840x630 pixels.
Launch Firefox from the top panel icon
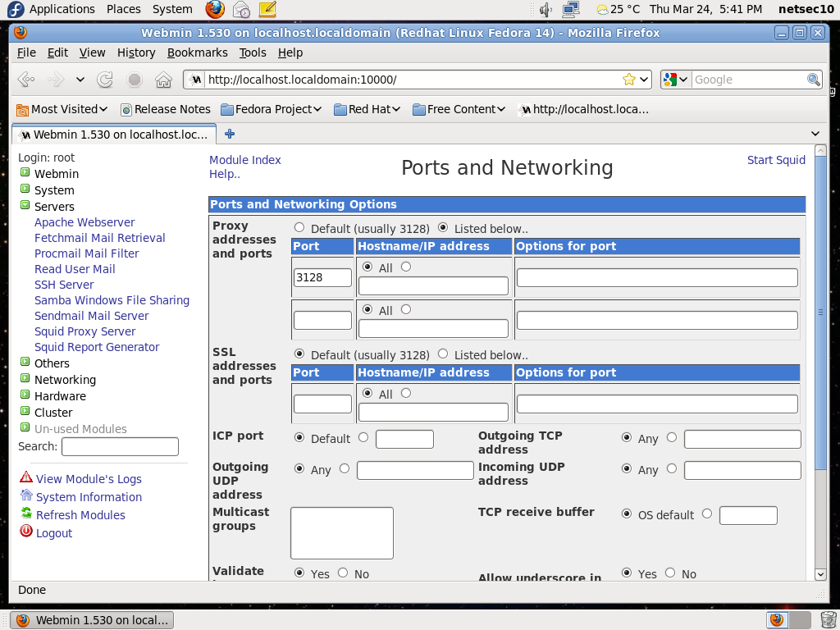(215, 9)
